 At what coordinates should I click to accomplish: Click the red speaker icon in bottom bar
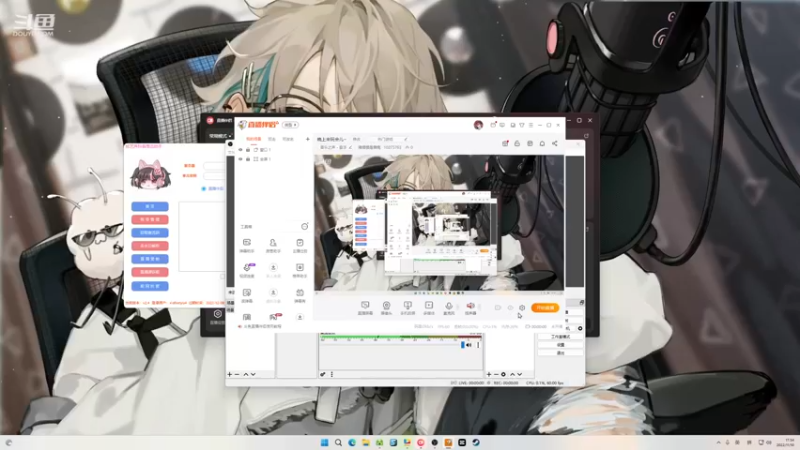coord(470,307)
